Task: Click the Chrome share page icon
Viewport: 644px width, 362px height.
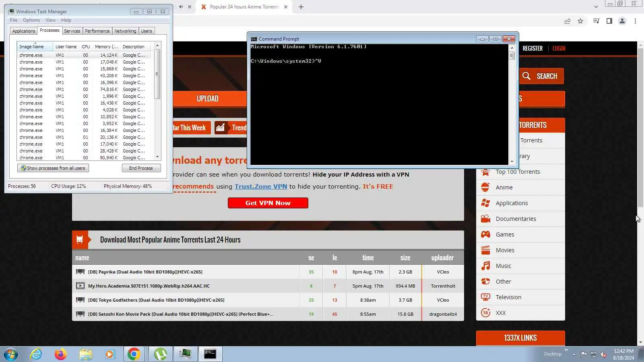Action: tap(567, 21)
